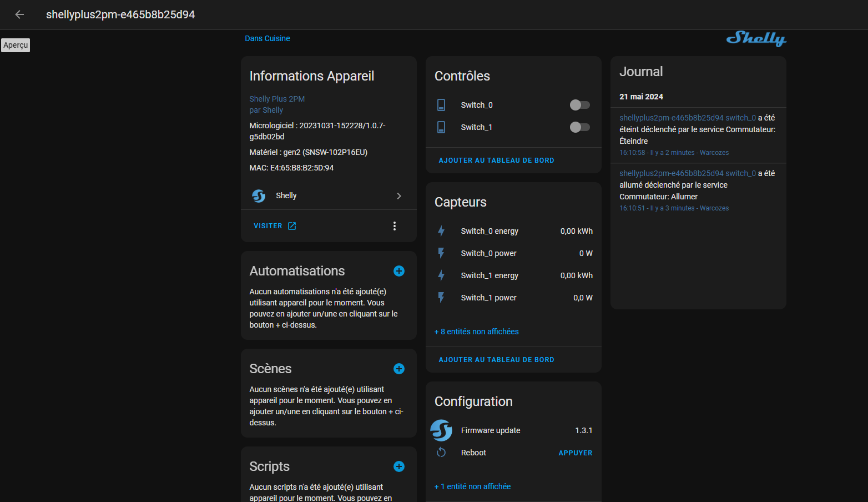Click the Micrologiciel firmware version text
Viewport: 868px width, 502px height.
point(317,131)
